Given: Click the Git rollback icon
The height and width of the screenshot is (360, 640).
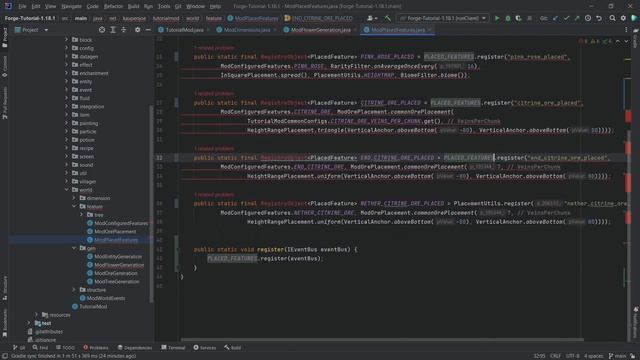Looking at the screenshot, I should click(x=599, y=18).
